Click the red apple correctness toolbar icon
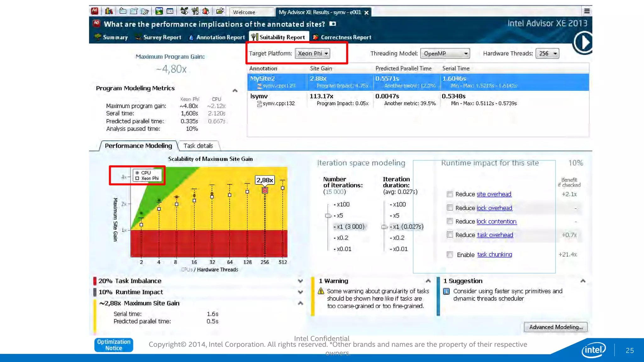Screen dimensions: 644x362 (x=206, y=11)
